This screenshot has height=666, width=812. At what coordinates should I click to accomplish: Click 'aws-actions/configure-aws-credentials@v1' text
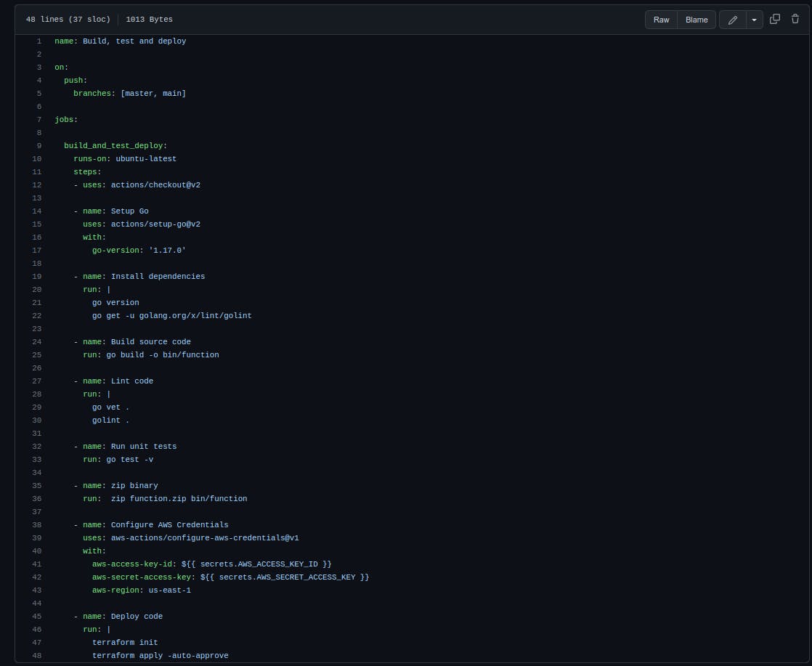coord(205,538)
